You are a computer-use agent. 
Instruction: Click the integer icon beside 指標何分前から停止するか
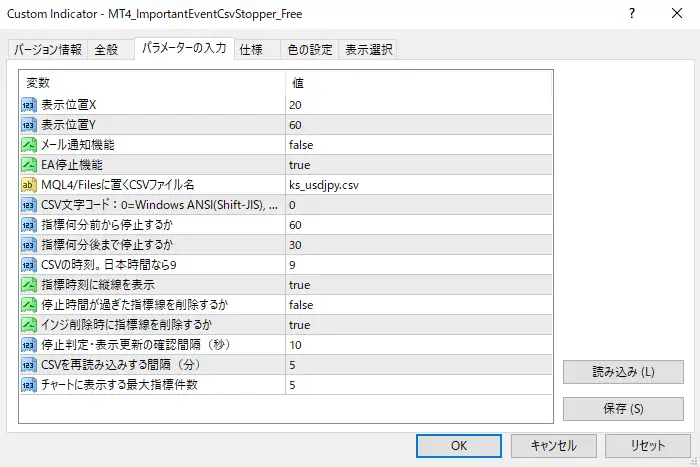point(29,225)
